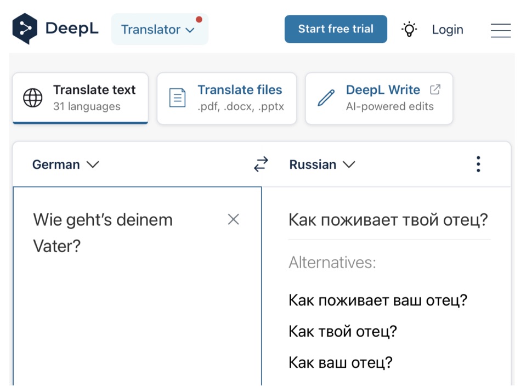
Task: Swap source and target languages
Action: coord(261,164)
